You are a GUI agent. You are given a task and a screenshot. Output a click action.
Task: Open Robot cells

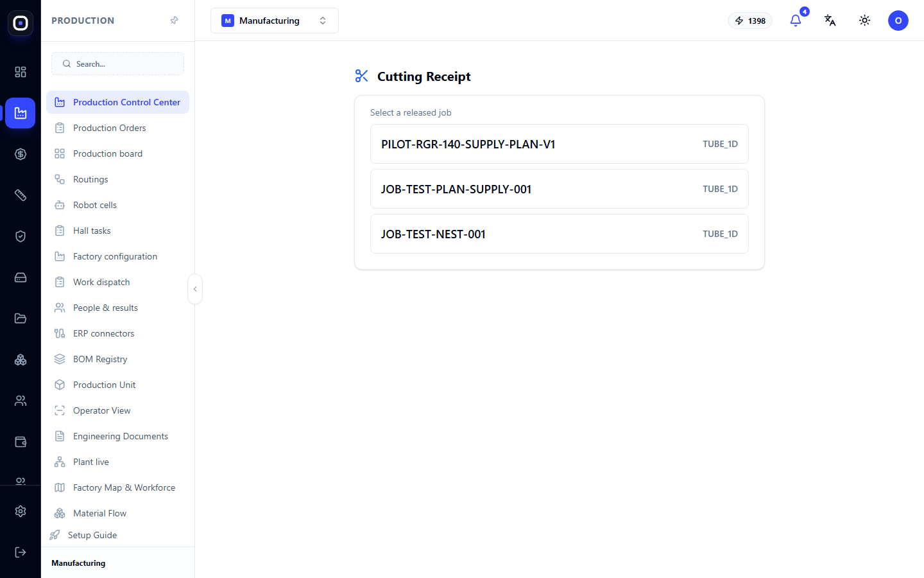pyautogui.click(x=117, y=205)
